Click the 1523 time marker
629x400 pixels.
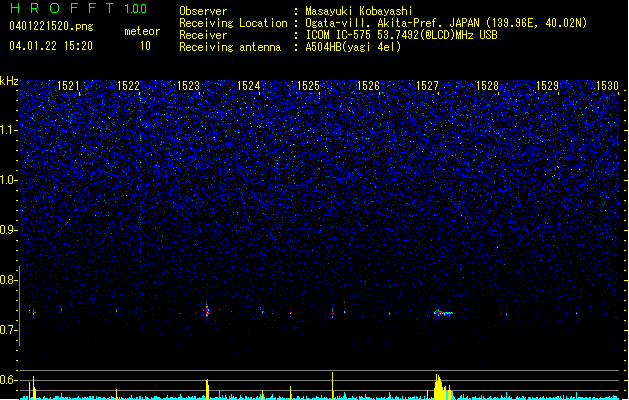[x=188, y=86]
